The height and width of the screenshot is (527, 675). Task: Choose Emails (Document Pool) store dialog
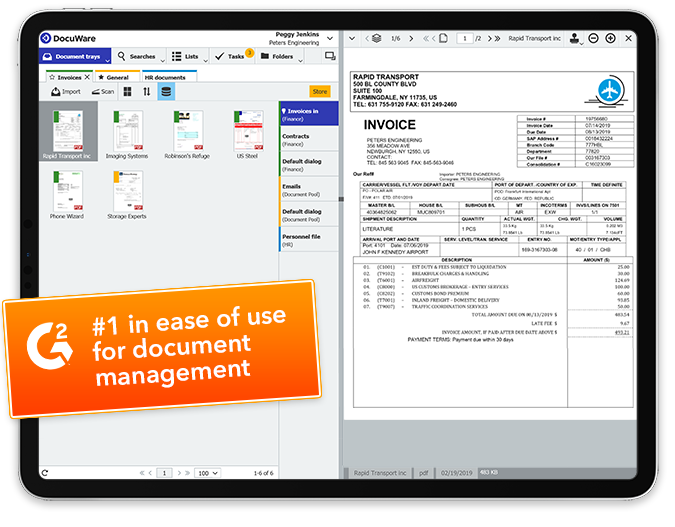pyautogui.click(x=309, y=190)
